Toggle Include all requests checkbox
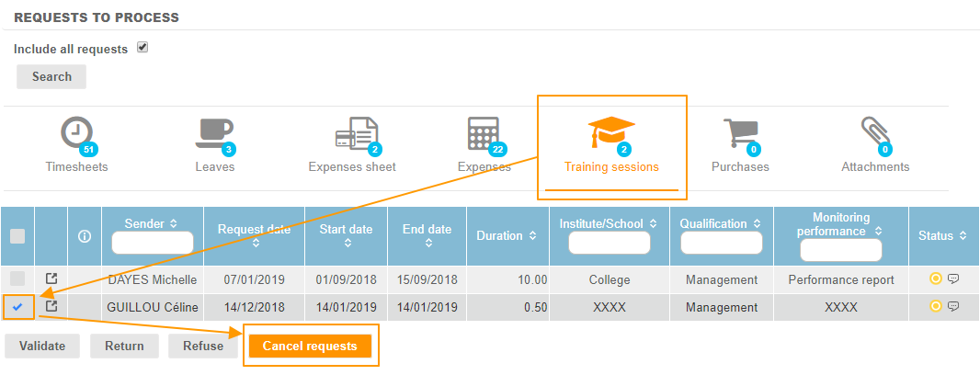980x375 pixels. click(x=142, y=48)
